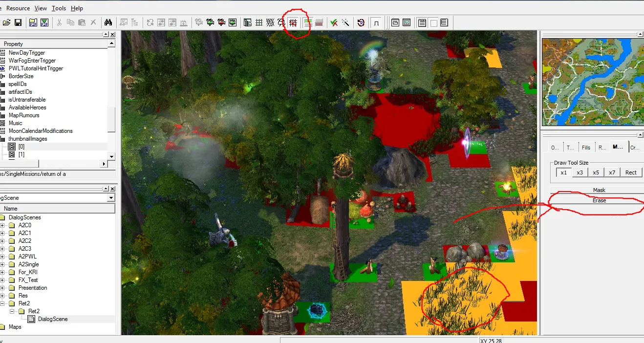
Task: Select x3 draw tool size
Action: pos(580,172)
